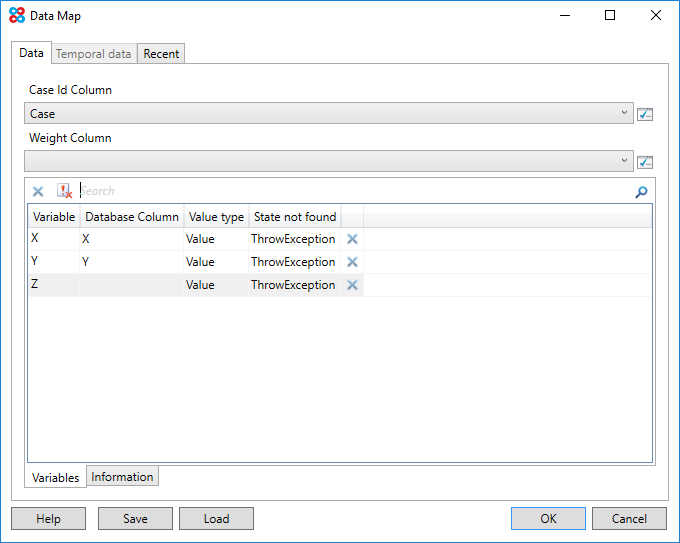Viewport: 680px width, 543px height.
Task: Click the remove unmapped variables icon
Action: (x=64, y=191)
